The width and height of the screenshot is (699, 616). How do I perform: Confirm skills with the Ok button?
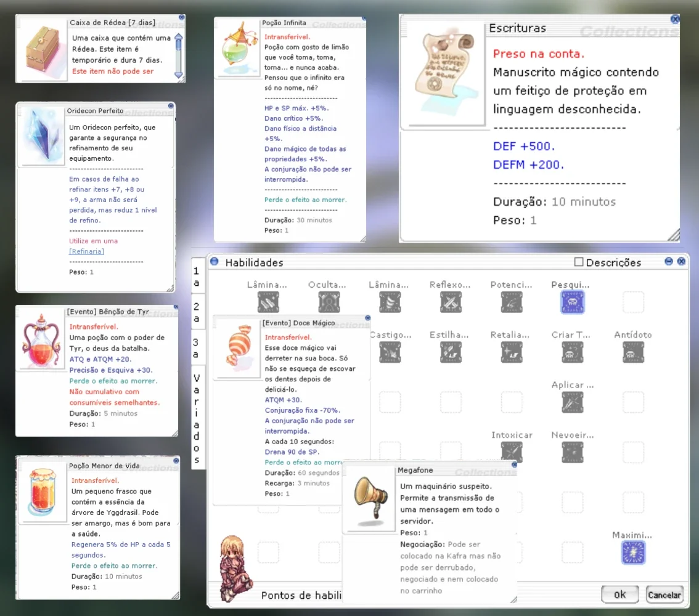[x=619, y=594]
